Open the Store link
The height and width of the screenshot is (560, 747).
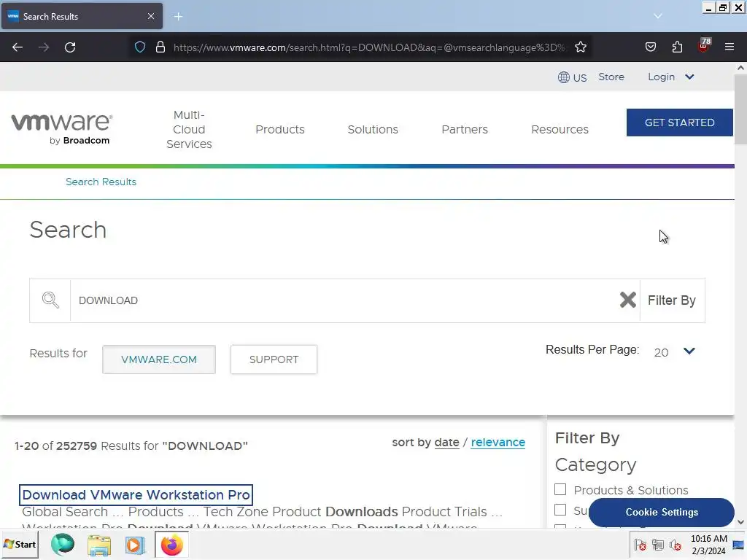[611, 77]
